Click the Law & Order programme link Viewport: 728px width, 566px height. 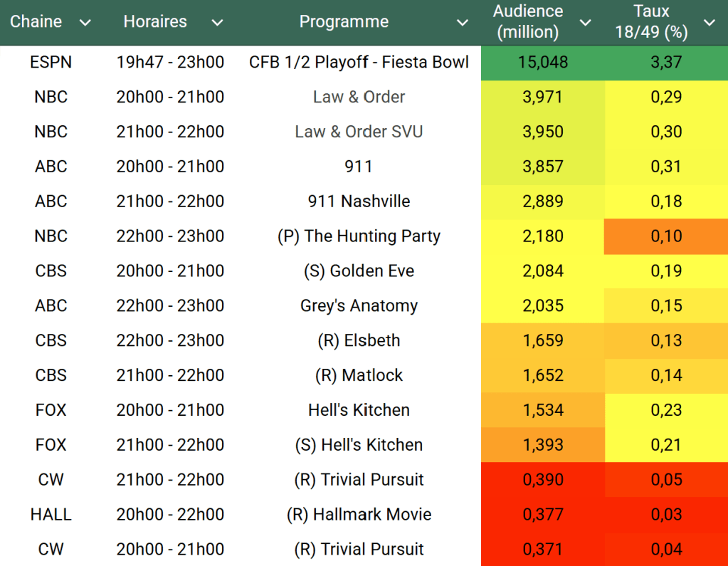click(359, 97)
